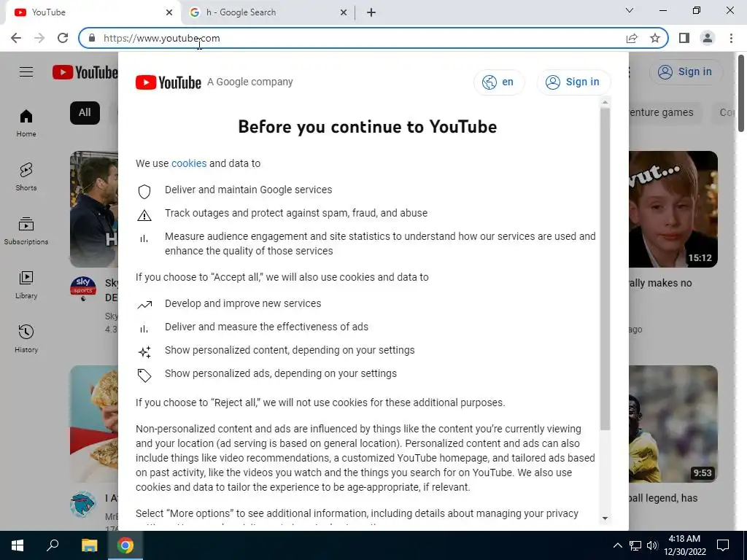Viewport: 747px width, 560px height.
Task: Toggle the browser side panel icon
Action: (684, 38)
